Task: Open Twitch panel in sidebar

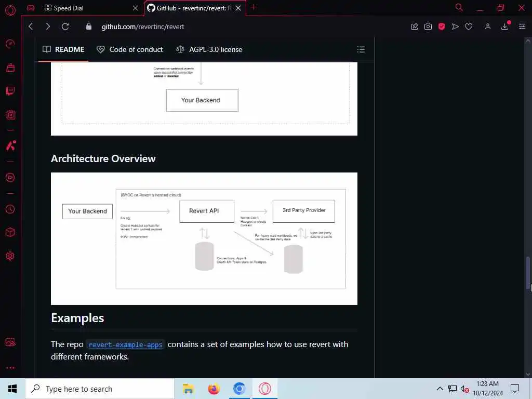Action: point(10,91)
